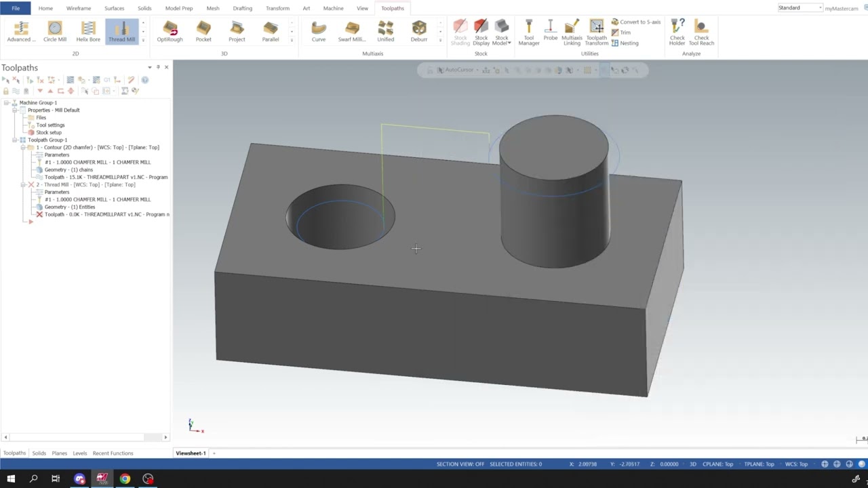Open the Toolpaths panel options dropdown
Image resolution: width=868 pixels, height=488 pixels.
point(150,67)
